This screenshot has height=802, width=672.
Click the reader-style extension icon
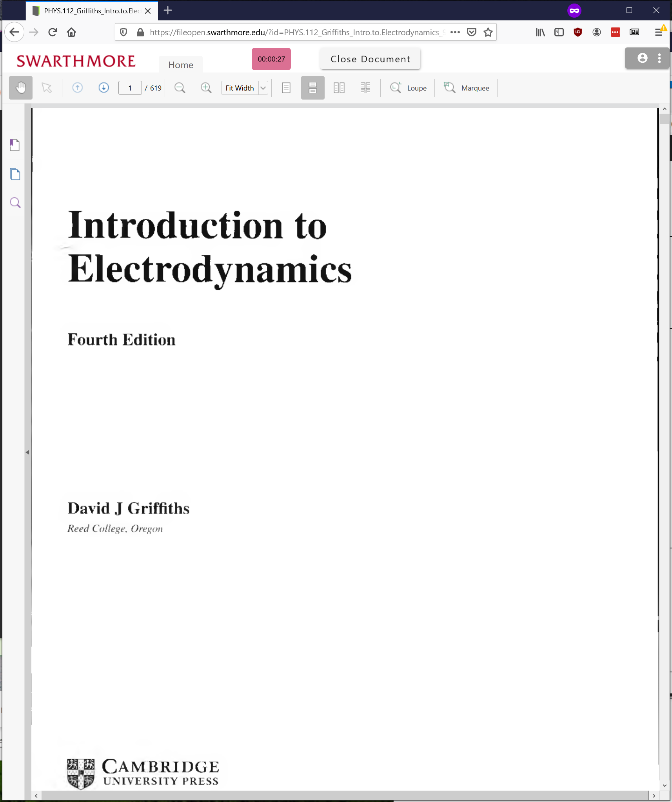click(634, 32)
